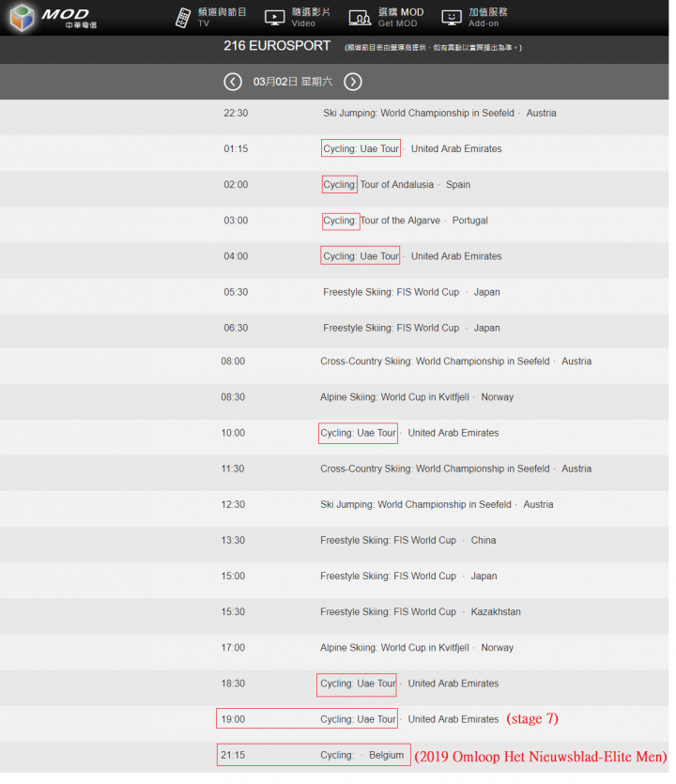Click the 216 EUROSPORT channel title

click(x=277, y=46)
